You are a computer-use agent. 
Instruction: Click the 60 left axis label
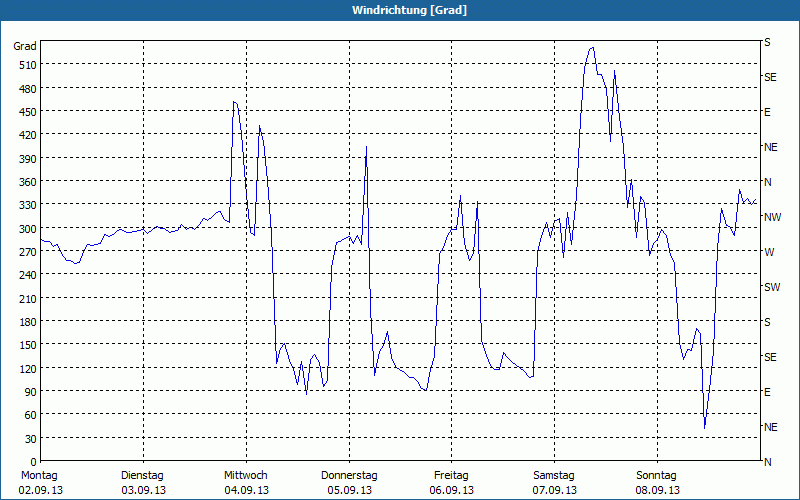[31, 415]
